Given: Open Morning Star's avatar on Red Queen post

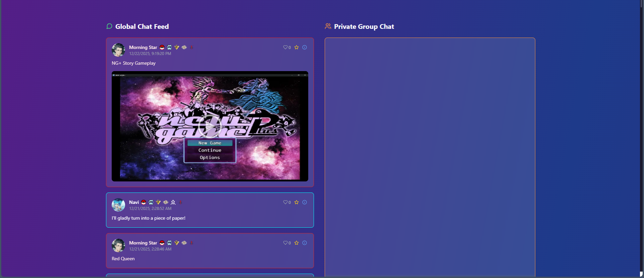Looking at the screenshot, I should click(x=118, y=245).
